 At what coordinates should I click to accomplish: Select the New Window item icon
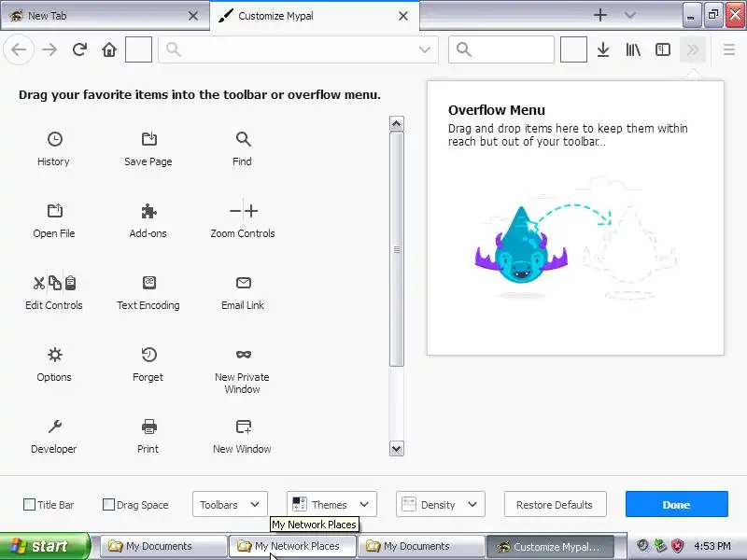click(244, 427)
